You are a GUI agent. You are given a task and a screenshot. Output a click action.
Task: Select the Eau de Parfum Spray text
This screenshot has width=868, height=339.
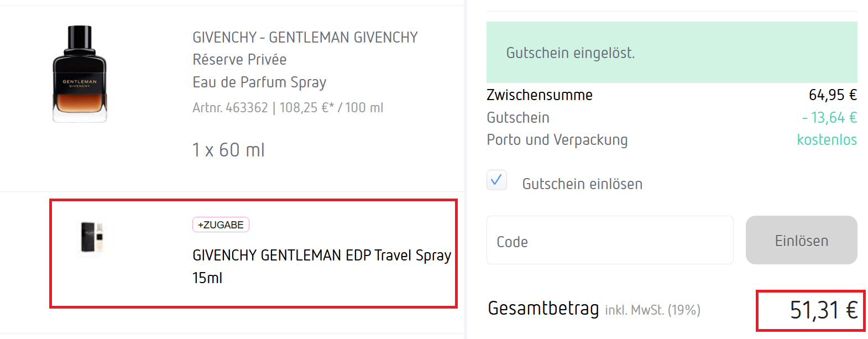259,82
